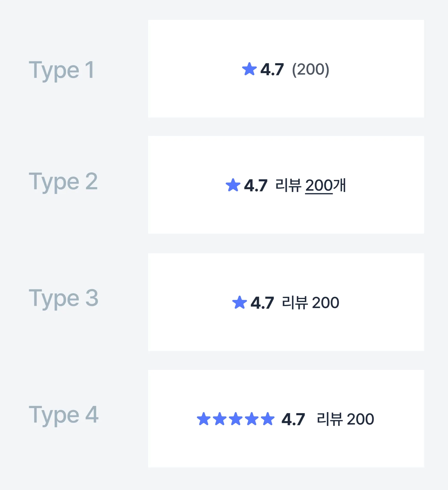448x490 pixels.
Task: Click the 리뷰 200 text in Type 4
Action: click(345, 419)
